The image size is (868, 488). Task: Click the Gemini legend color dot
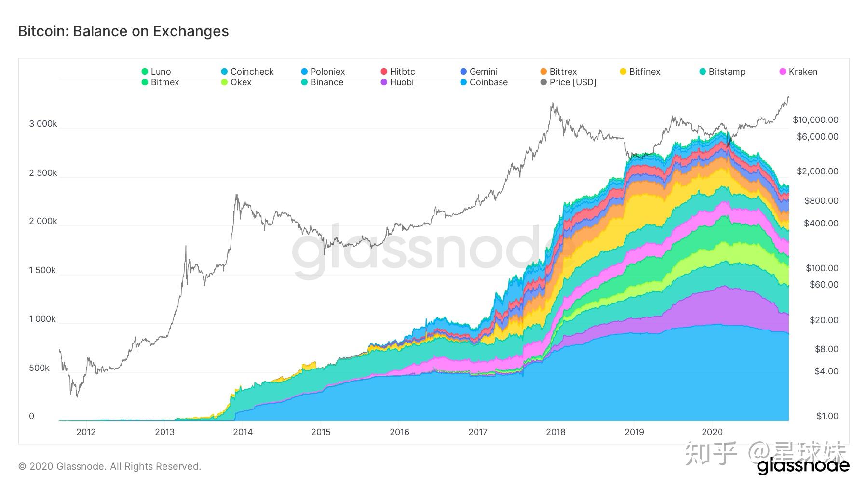point(463,72)
